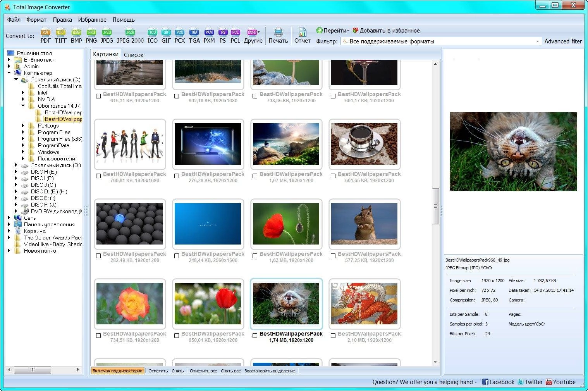This screenshot has height=391, width=588.
Task: Check the selected cat image checkbox
Action: (x=255, y=336)
